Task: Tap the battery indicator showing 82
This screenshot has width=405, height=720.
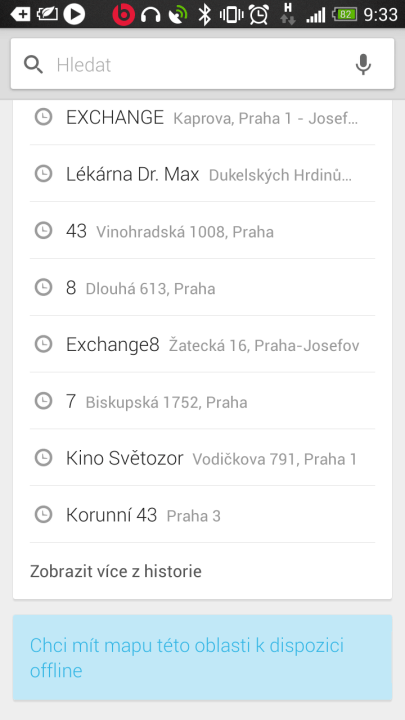Action: coord(345,14)
